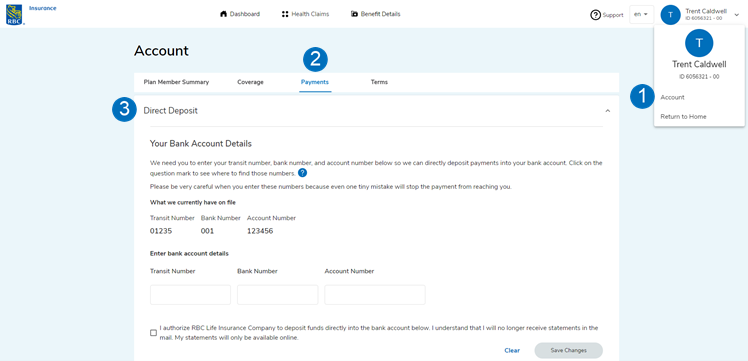Click the blue question mark help icon
748x361 pixels.
302,173
